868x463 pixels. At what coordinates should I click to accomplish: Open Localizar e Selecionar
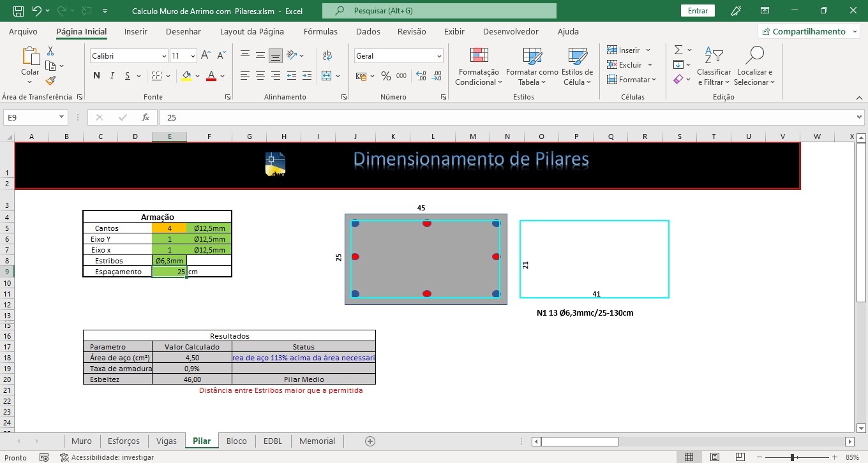(x=754, y=66)
